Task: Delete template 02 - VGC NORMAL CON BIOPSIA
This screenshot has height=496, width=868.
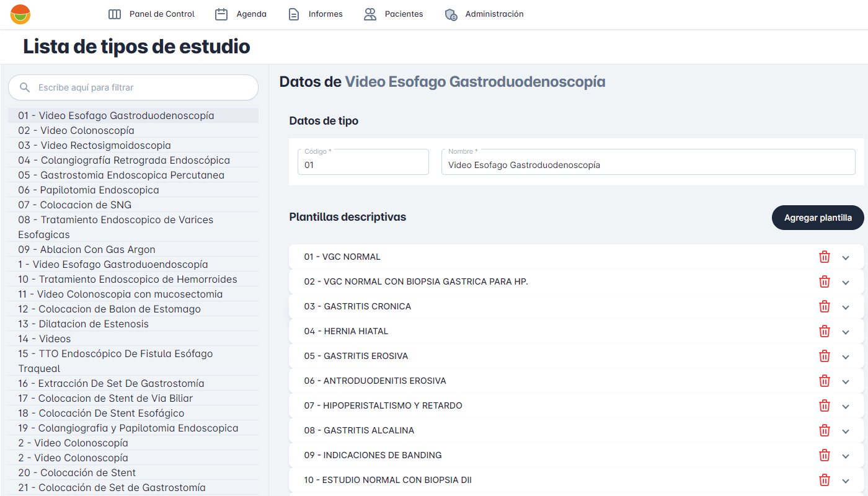Action: [x=825, y=281]
